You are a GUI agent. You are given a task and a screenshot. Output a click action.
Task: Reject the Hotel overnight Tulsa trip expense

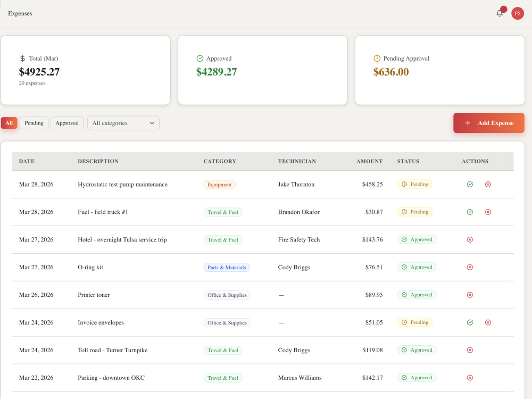pyautogui.click(x=470, y=239)
